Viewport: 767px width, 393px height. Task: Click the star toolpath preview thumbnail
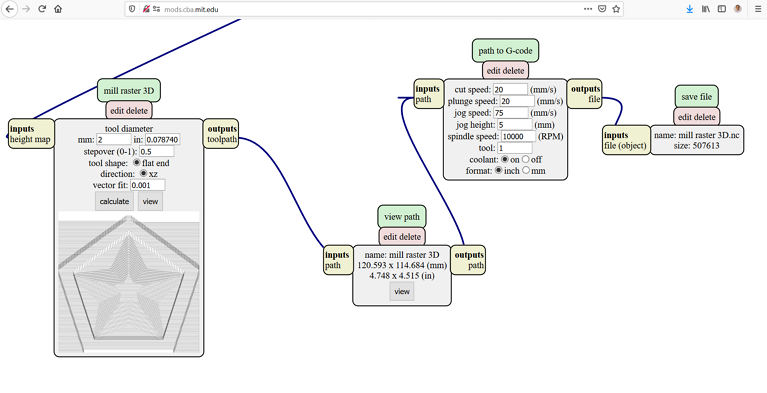pyautogui.click(x=129, y=282)
